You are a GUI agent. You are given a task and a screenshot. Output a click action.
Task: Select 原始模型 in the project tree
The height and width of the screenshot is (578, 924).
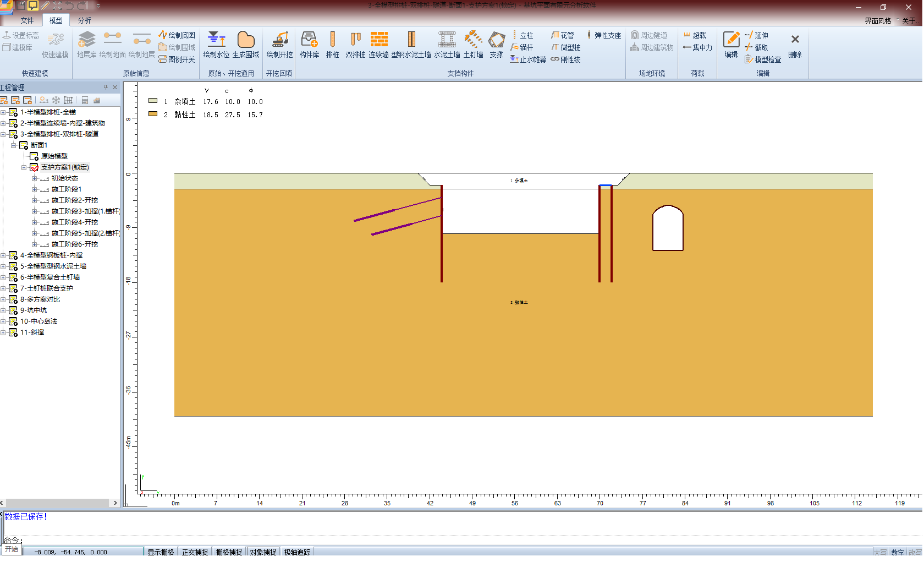coord(54,156)
